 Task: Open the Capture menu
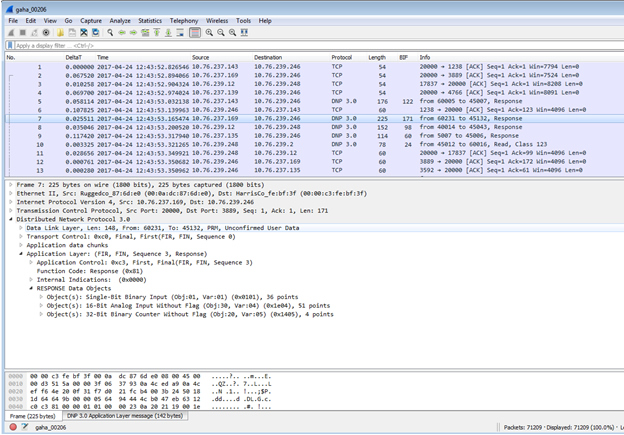click(91, 21)
